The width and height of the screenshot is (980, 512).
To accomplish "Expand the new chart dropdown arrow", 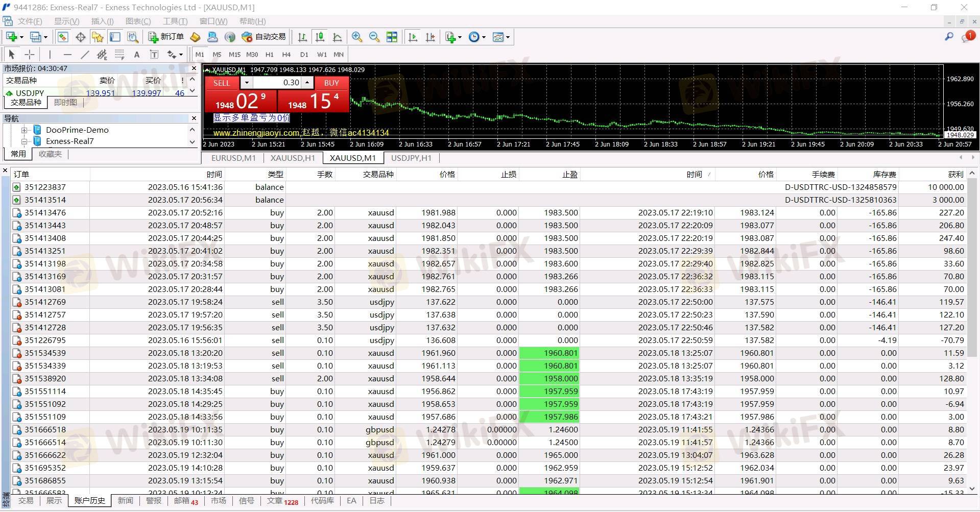I will (x=21, y=37).
